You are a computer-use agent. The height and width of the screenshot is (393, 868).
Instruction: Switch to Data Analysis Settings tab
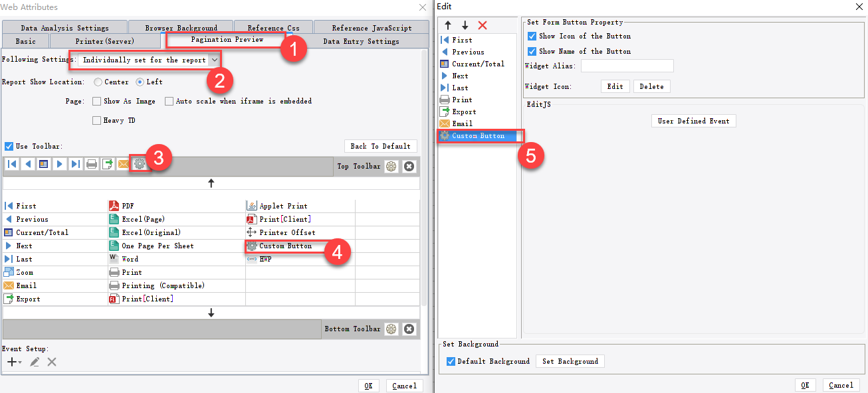[x=64, y=28]
